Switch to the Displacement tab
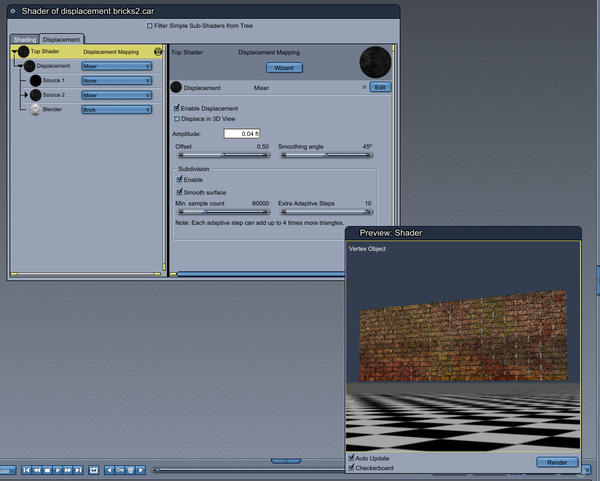Screen dimensions: 600x481 (x=61, y=39)
